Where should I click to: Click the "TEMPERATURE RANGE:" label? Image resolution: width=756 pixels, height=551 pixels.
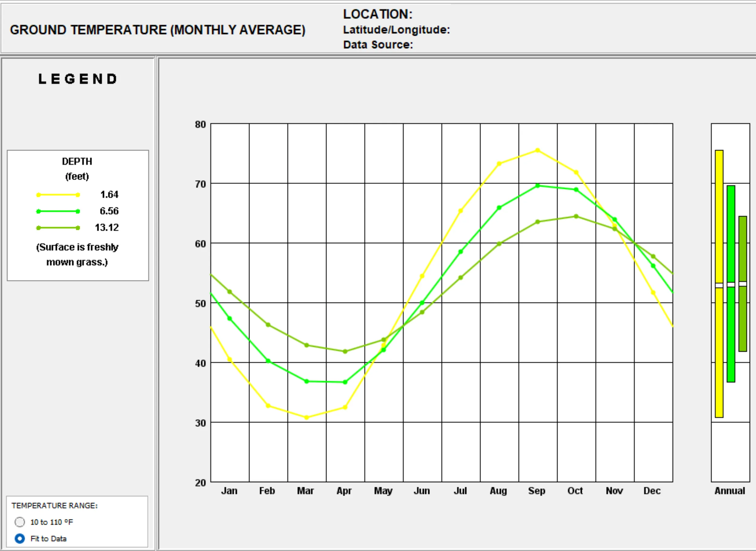tap(55, 506)
